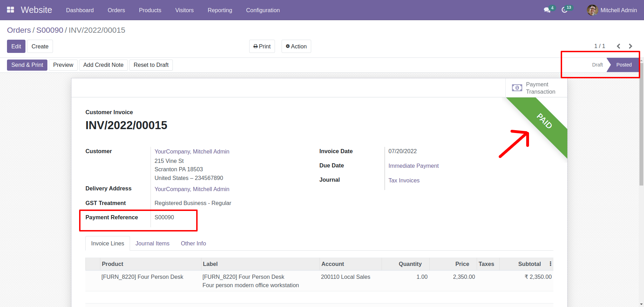Open the activities clock icon
Viewport: 644px width, 307px height.
[x=565, y=10]
